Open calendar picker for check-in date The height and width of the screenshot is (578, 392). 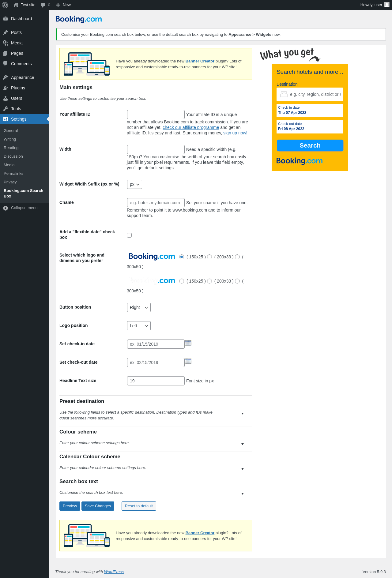pos(188,343)
